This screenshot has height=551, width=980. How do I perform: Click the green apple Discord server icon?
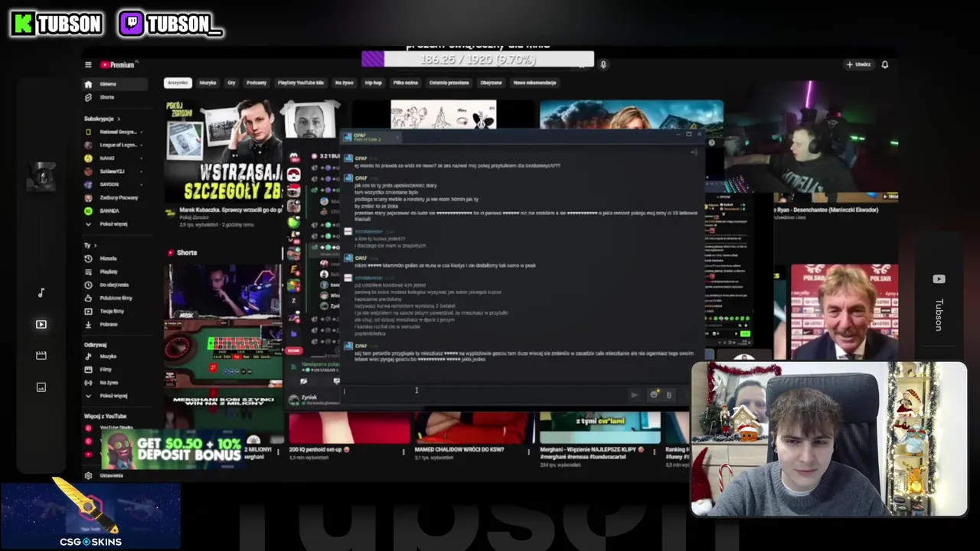(294, 222)
